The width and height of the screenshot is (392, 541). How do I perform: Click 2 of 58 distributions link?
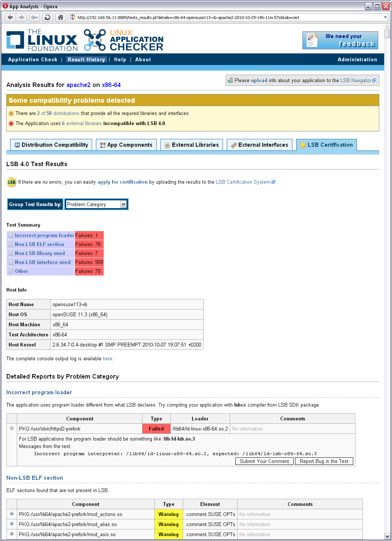coord(58,114)
